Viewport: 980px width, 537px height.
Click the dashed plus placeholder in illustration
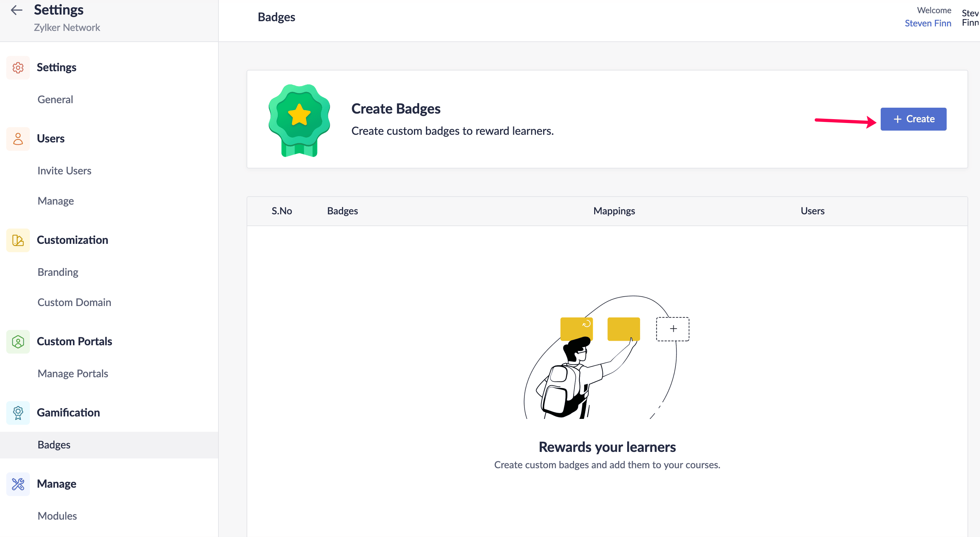(x=673, y=329)
